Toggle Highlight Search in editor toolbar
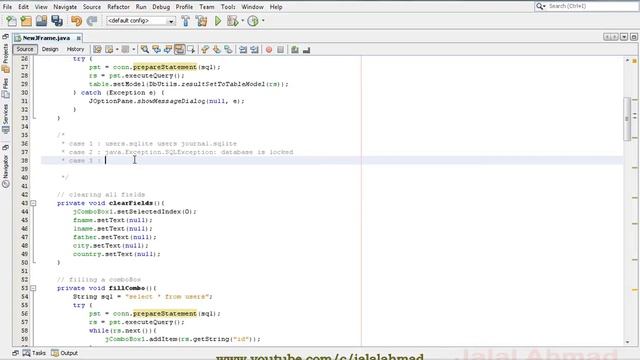The image size is (640, 360). [x=180, y=49]
